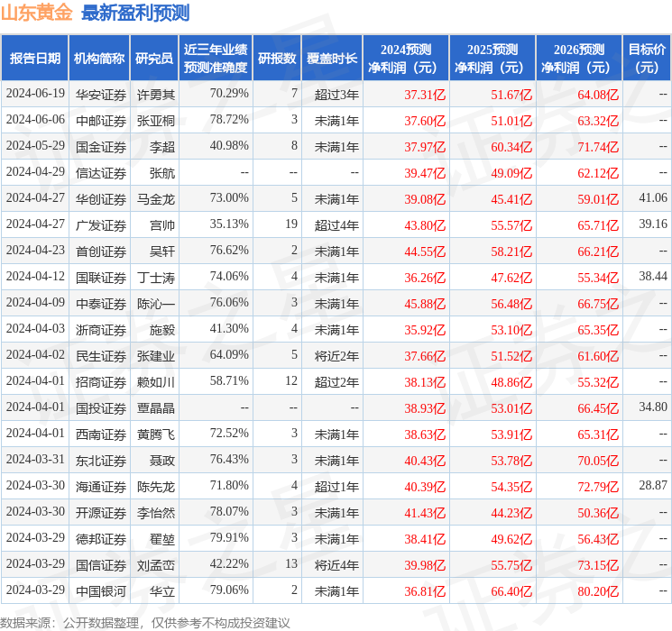
Task: Click 中国银河 institution cell
Action: pyautogui.click(x=101, y=591)
